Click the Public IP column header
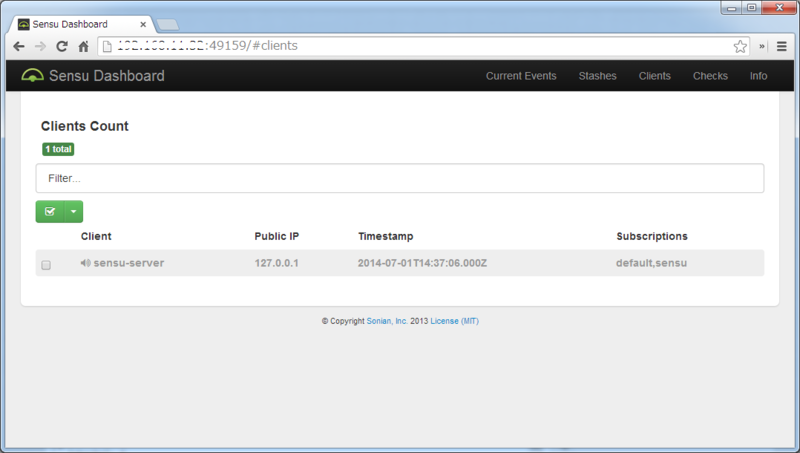Viewport: 800px width, 453px height. click(277, 236)
